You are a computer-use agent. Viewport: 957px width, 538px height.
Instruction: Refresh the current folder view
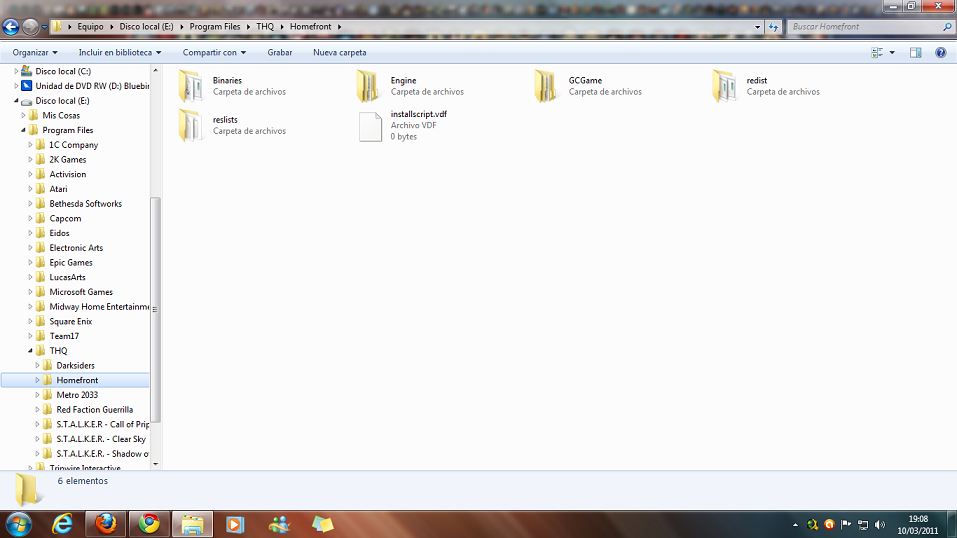(x=773, y=27)
